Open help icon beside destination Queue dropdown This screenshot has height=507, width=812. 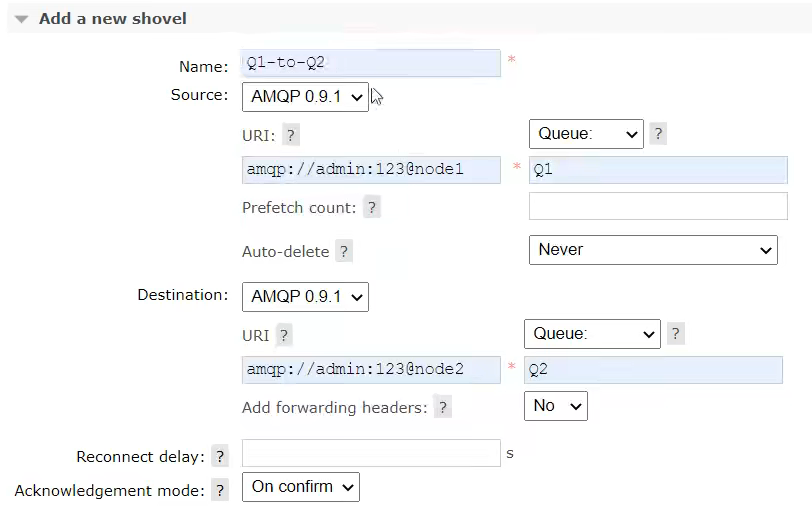click(x=675, y=334)
